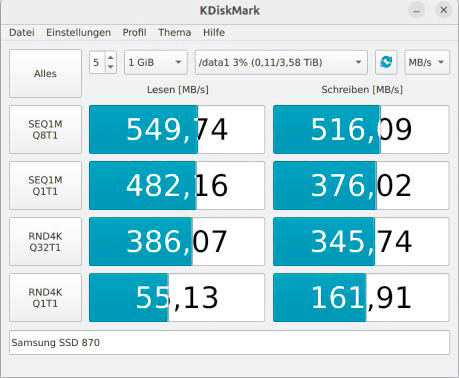Click the Samsung SSD 870 comment field

point(229,343)
